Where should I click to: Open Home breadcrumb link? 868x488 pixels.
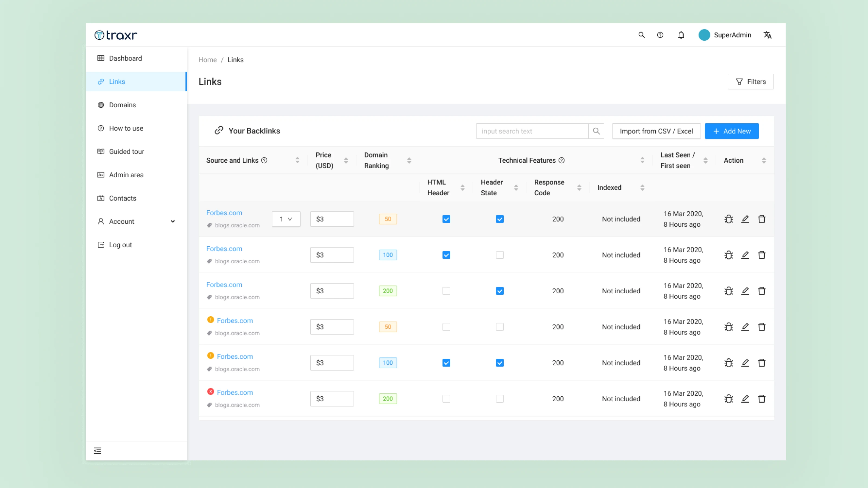point(208,60)
